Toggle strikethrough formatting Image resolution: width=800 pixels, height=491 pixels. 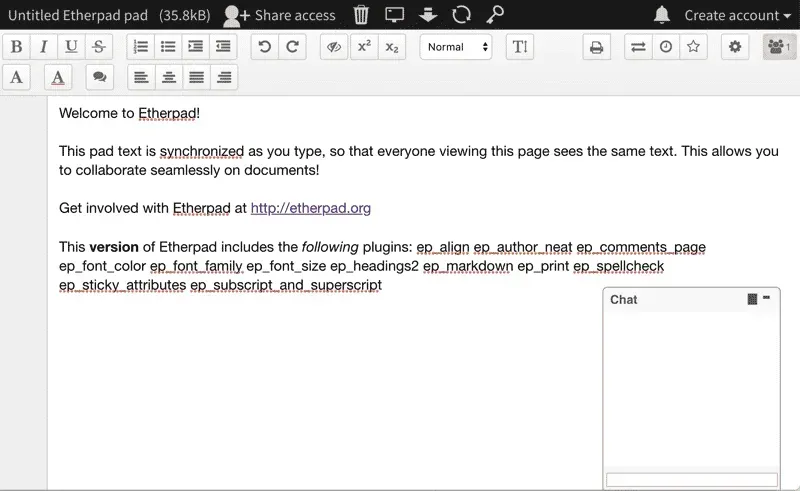[x=98, y=47]
